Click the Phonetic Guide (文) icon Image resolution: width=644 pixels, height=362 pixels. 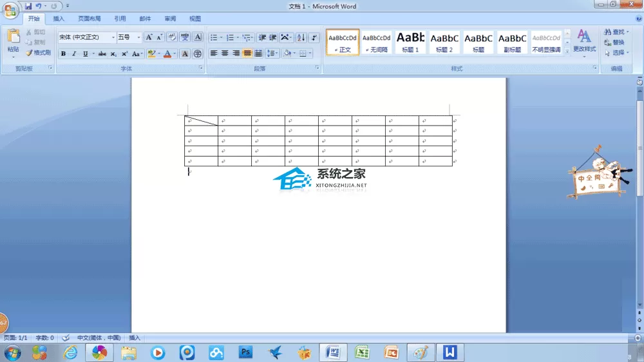pyautogui.click(x=185, y=37)
